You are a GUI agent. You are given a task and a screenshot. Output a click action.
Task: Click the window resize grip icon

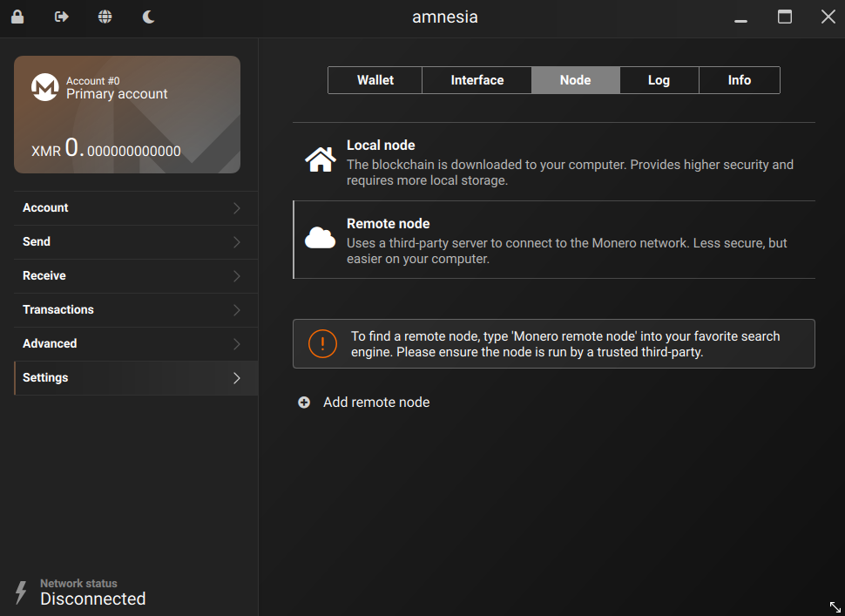coord(835,606)
